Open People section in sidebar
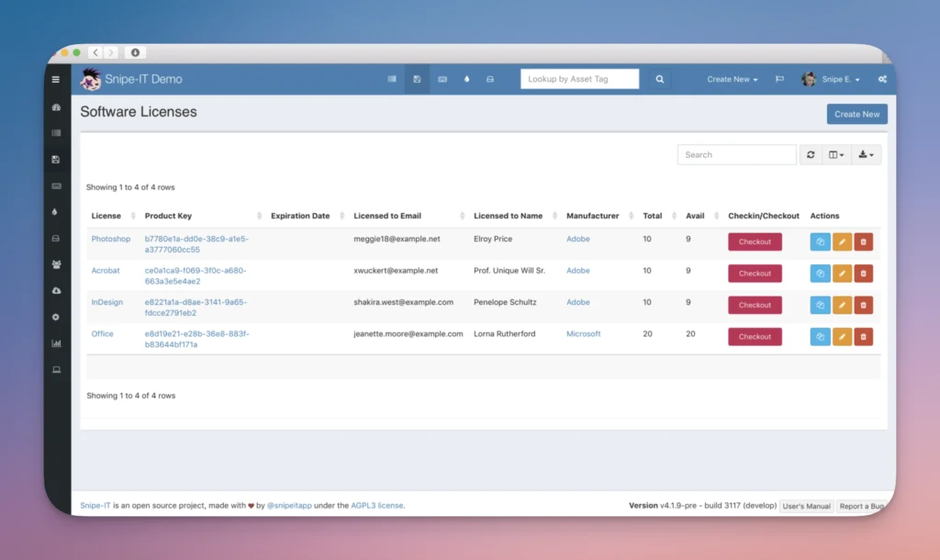 pos(56,264)
